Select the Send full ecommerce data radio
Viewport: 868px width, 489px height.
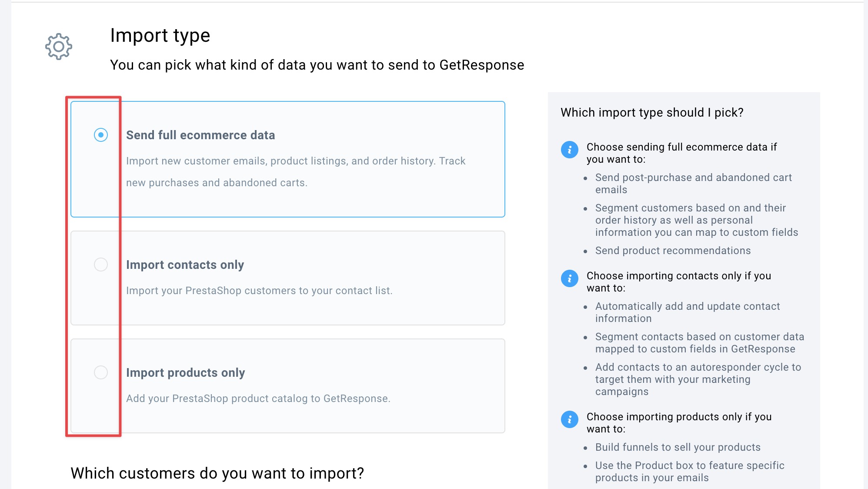(101, 135)
